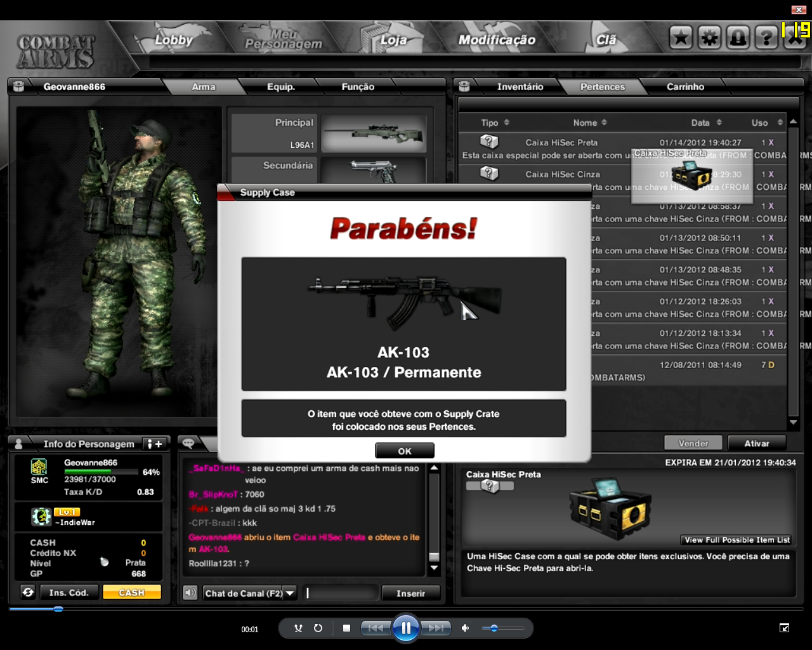
Task: Click the crate icon beside Inventário
Action: 464,86
